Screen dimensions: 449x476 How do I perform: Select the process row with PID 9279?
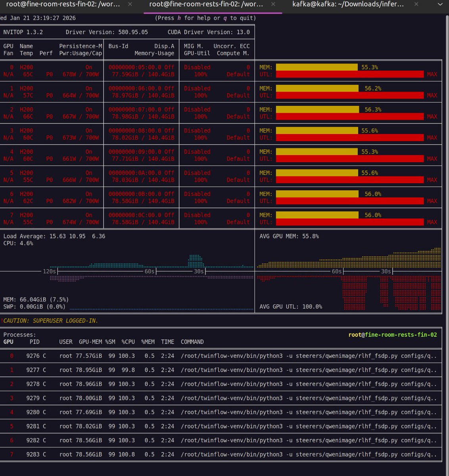coord(221,398)
